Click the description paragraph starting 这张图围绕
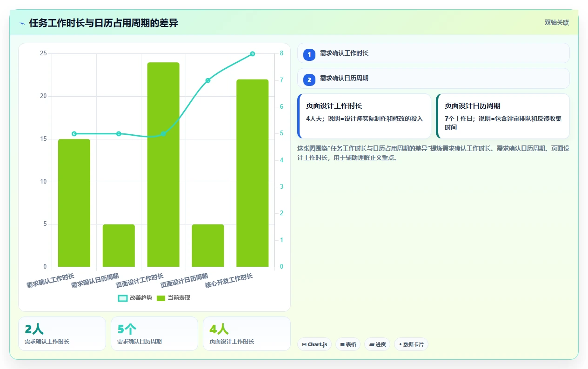This screenshot has width=588, height=369. pos(434,153)
